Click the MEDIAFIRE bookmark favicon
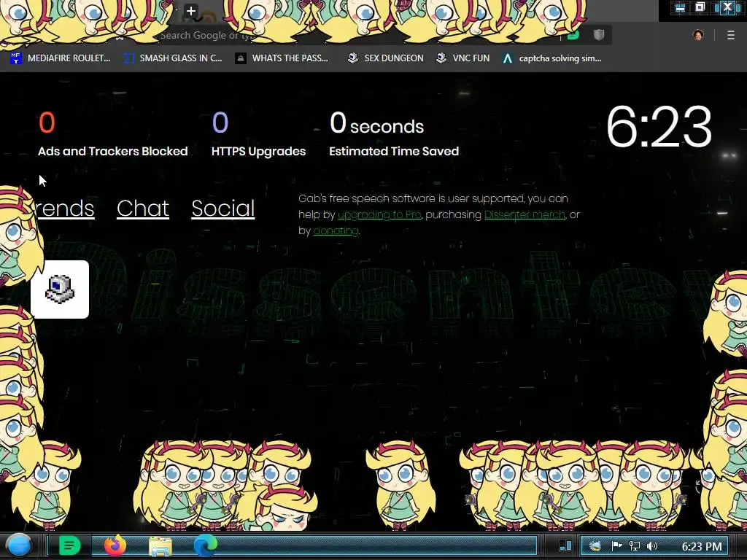 coord(16,58)
